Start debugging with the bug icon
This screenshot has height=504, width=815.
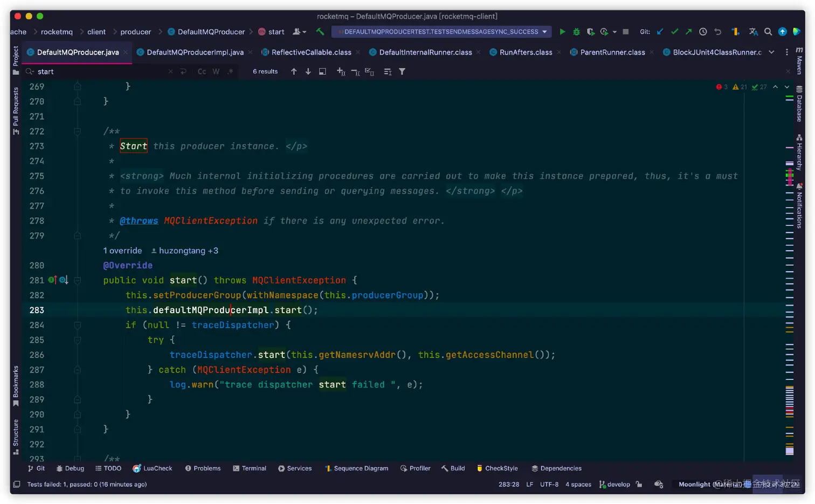point(576,32)
